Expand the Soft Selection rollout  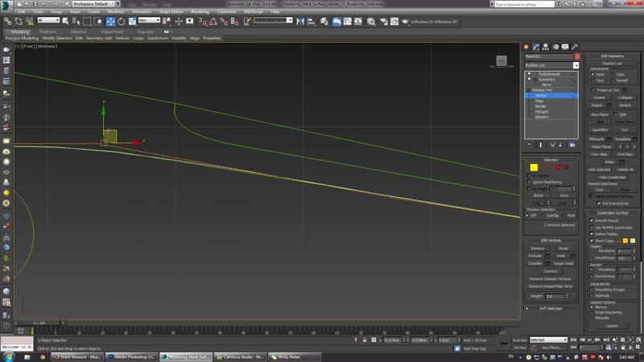(551, 308)
